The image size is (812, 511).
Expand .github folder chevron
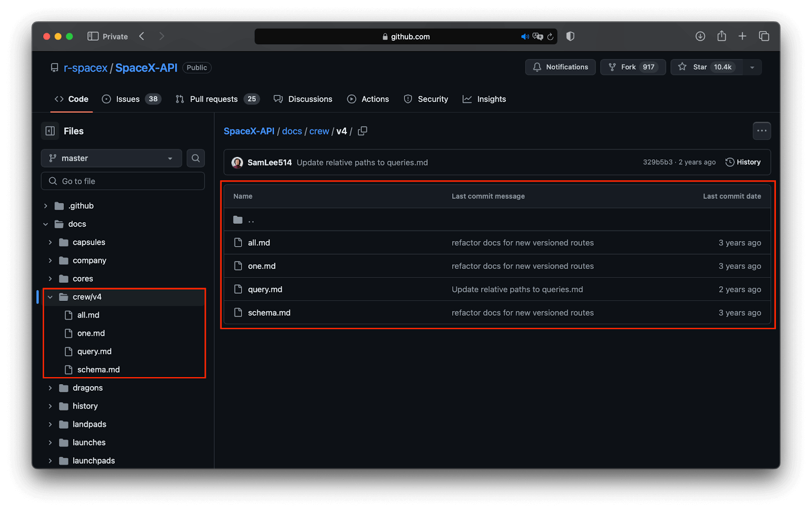46,206
